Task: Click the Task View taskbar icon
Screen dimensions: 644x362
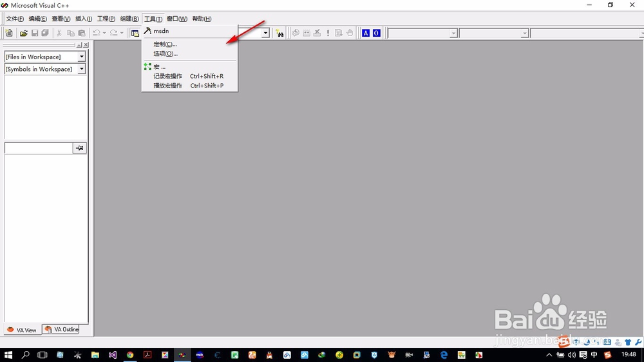Action: pos(43,355)
